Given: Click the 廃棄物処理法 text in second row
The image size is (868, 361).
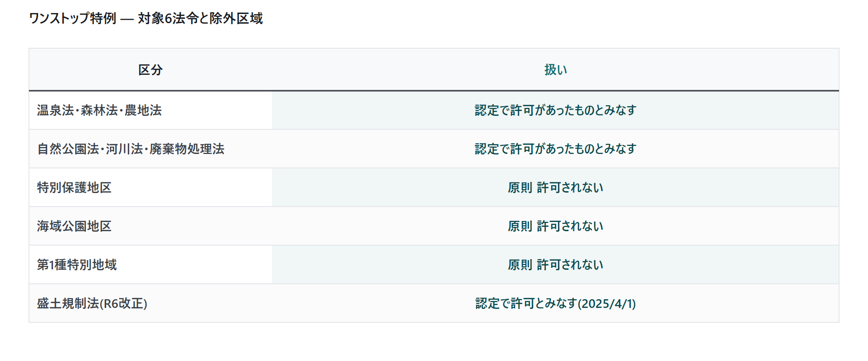Looking at the screenshot, I should (187, 149).
